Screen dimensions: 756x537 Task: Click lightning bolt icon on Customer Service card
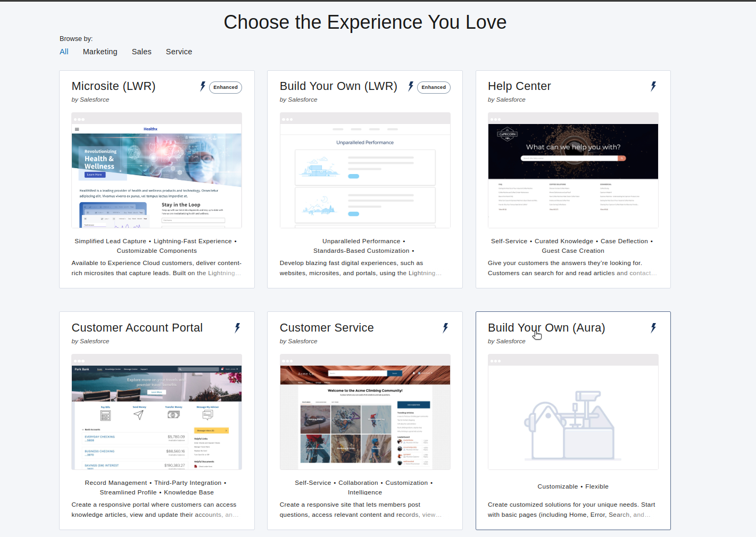[x=445, y=328]
